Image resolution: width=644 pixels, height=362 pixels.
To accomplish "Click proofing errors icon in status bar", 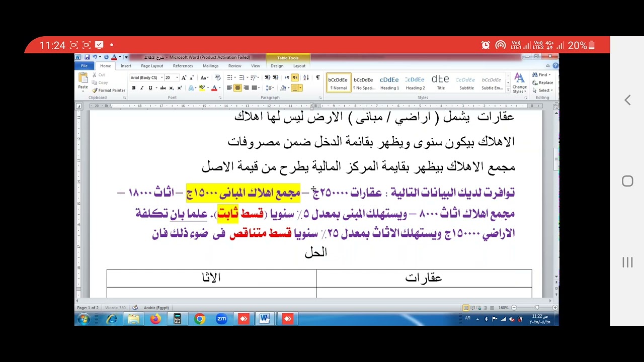I will coord(135,308).
